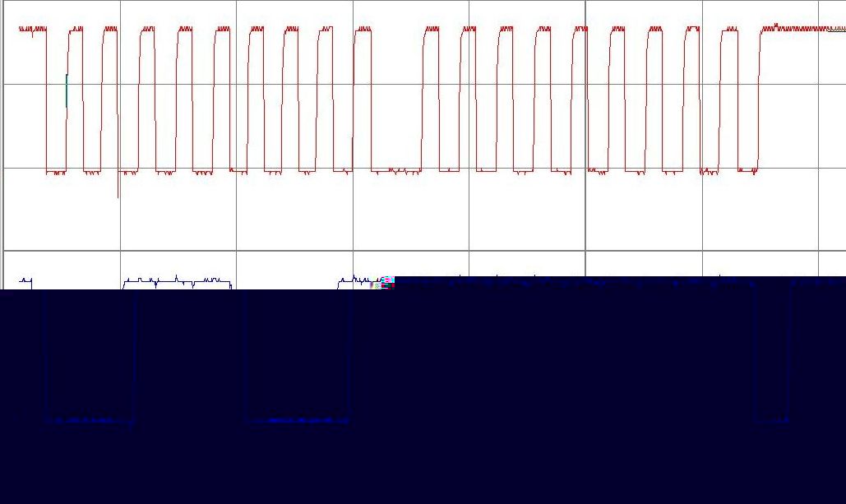Click the long low gap in the red waveform
846x504 pixels.
tap(396, 172)
